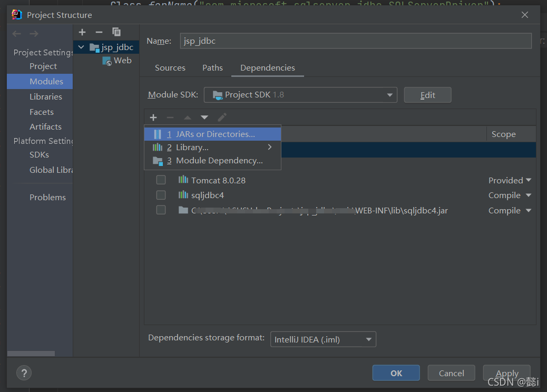The height and width of the screenshot is (392, 547).
Task: Click the add dependency plus icon
Action: [x=153, y=117]
